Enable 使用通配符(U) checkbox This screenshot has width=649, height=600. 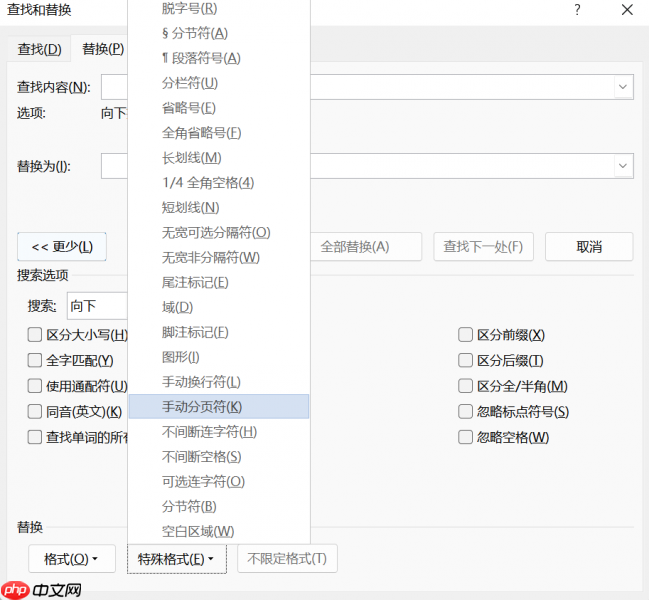coord(35,386)
